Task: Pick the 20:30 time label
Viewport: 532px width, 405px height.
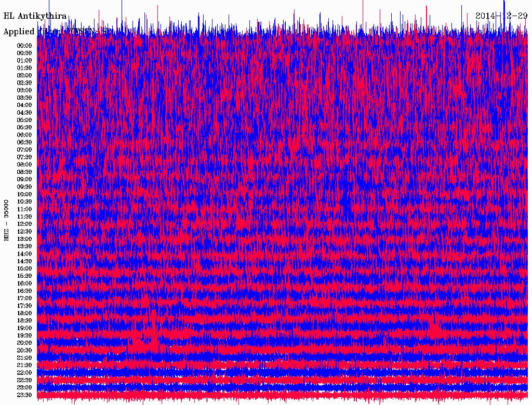Action: point(24,350)
